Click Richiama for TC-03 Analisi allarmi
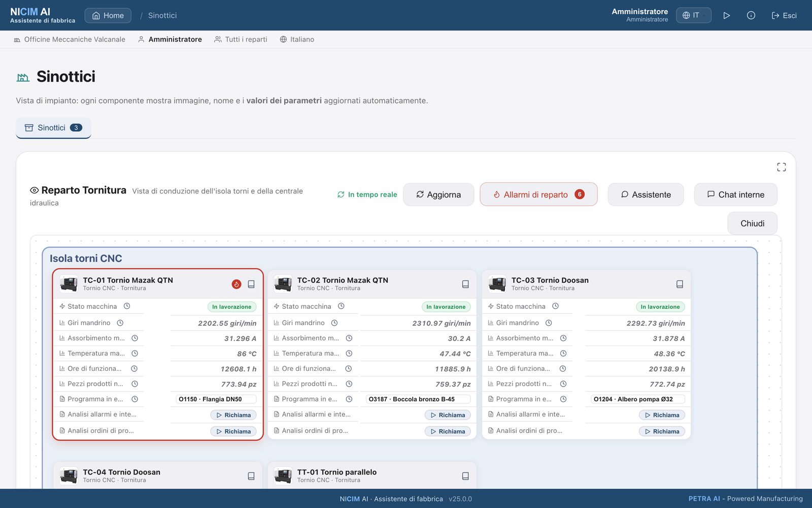Viewport: 812px width, 508px height. click(x=662, y=415)
